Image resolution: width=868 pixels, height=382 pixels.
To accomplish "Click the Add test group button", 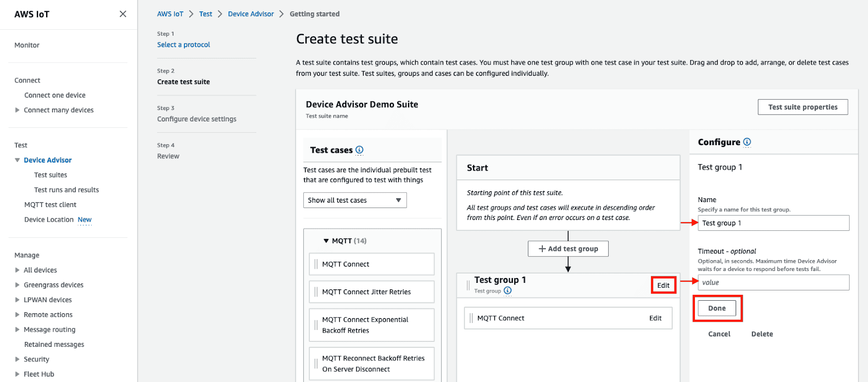I will coord(568,248).
